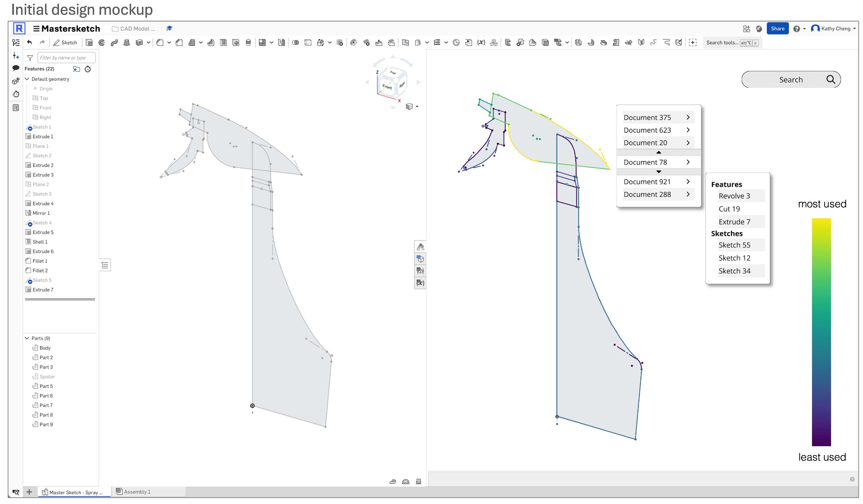Click the Boolean tool icon
This screenshot has width=863, height=504.
tap(295, 43)
